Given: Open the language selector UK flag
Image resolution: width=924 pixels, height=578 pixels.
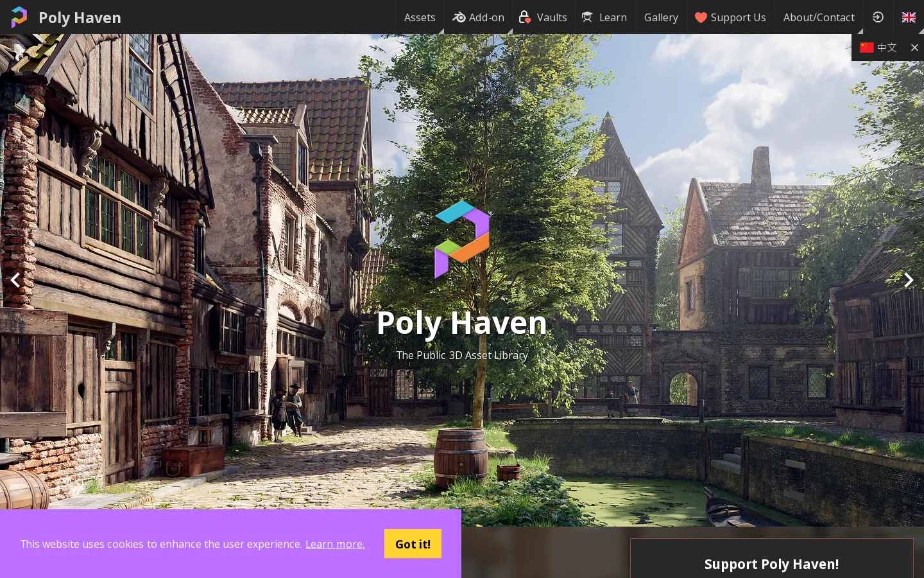Looking at the screenshot, I should [x=909, y=17].
